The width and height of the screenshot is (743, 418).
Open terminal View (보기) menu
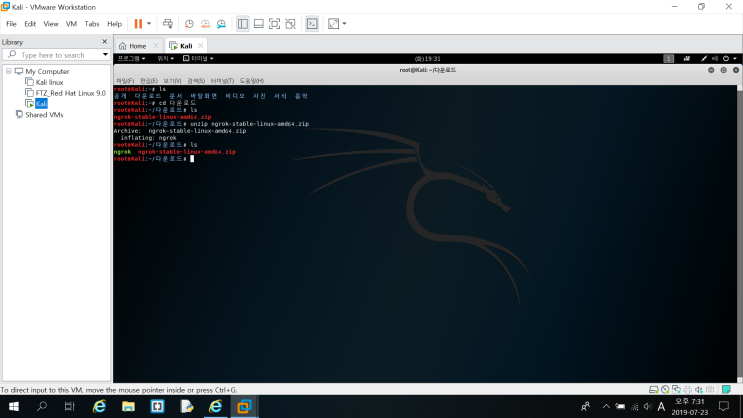coord(172,81)
